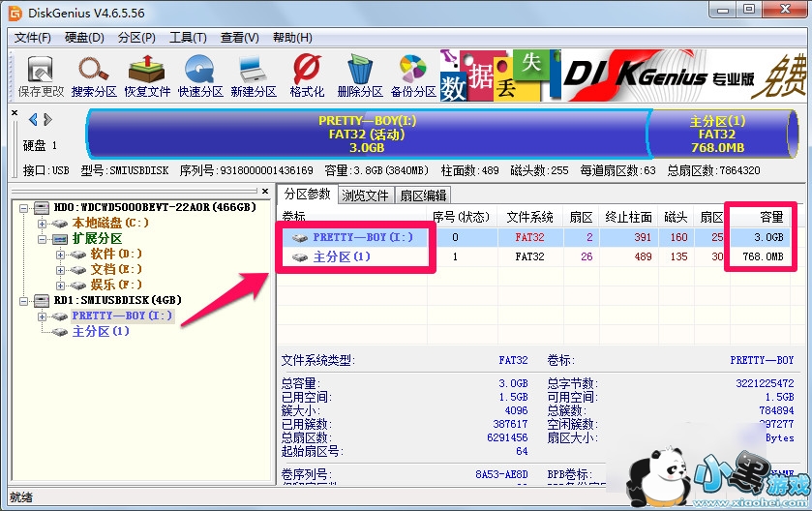Go to previous disk arrow
Viewport: 812px width, 511px height.
33,120
